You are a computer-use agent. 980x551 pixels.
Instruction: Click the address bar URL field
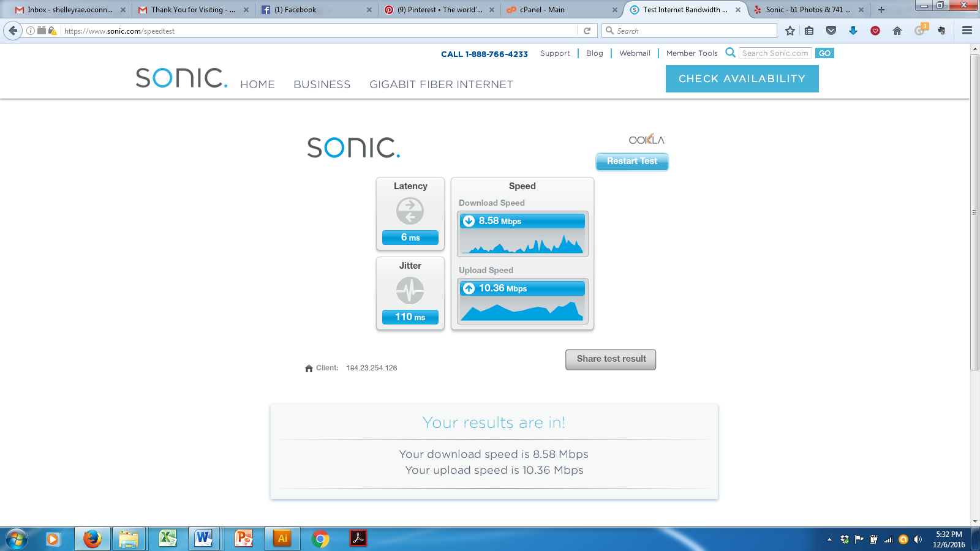(x=318, y=31)
